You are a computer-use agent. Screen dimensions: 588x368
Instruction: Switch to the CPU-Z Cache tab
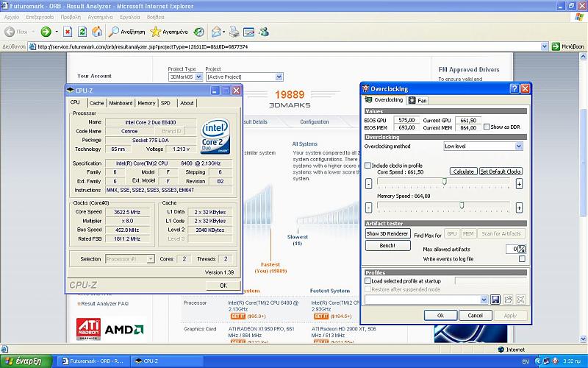[96, 103]
